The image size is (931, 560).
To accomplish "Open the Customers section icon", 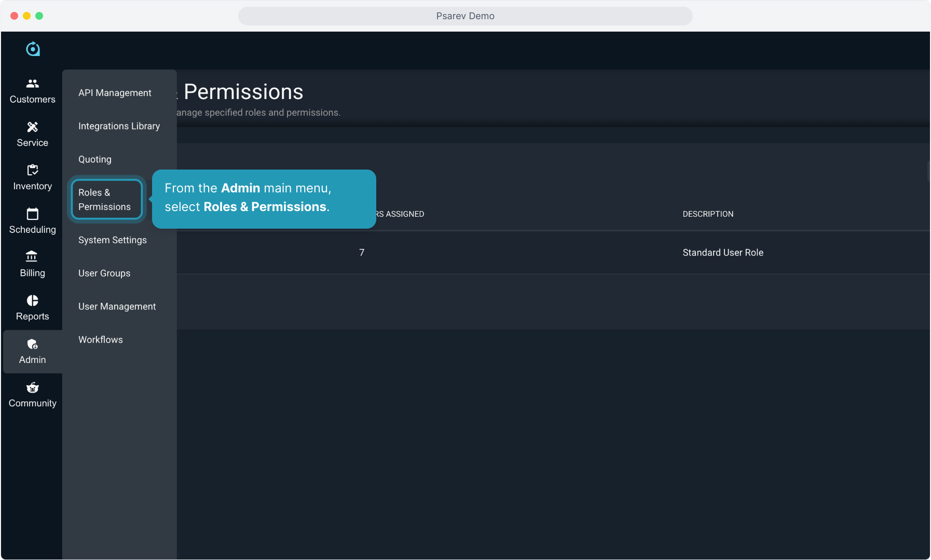I will 32,83.
